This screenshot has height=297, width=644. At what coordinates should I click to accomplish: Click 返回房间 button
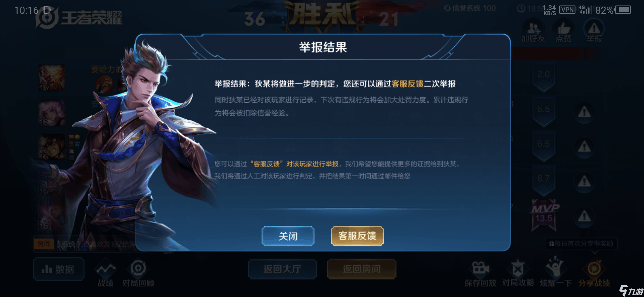(x=362, y=269)
